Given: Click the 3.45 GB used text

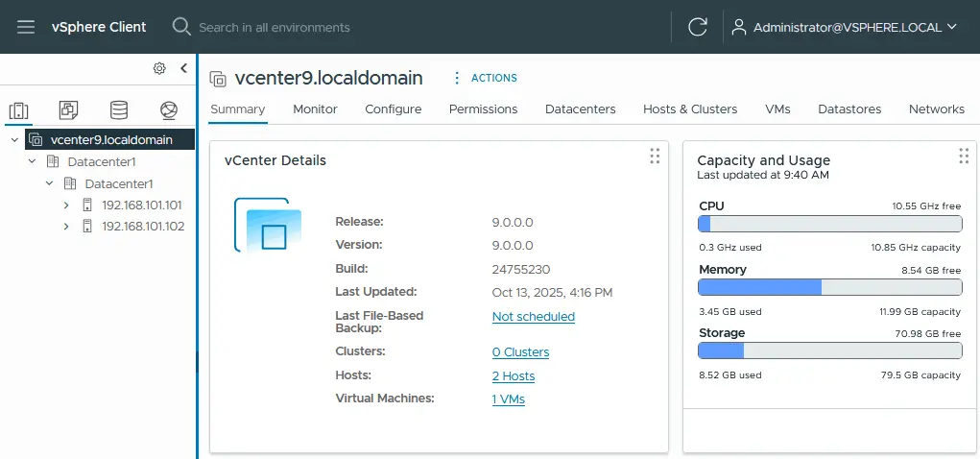Looking at the screenshot, I should [x=730, y=311].
